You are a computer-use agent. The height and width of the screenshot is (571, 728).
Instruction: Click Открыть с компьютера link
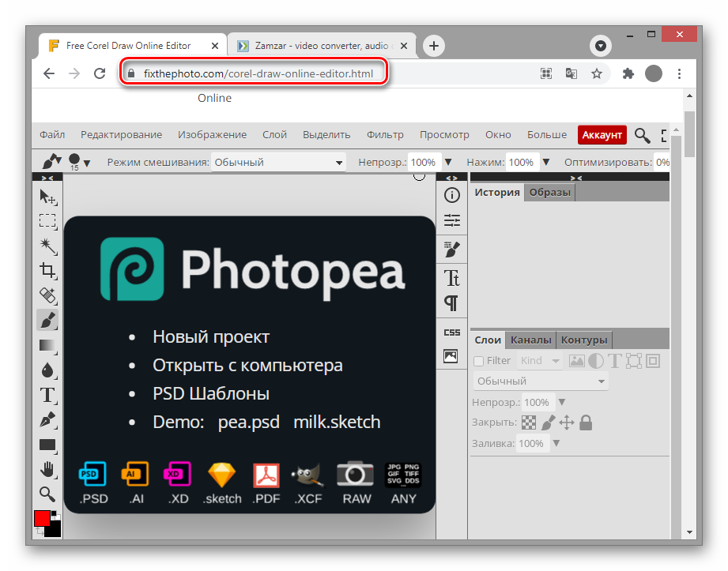pyautogui.click(x=247, y=366)
